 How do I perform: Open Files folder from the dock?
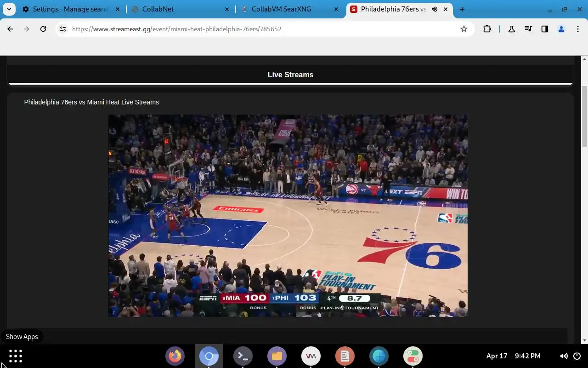[x=277, y=356]
